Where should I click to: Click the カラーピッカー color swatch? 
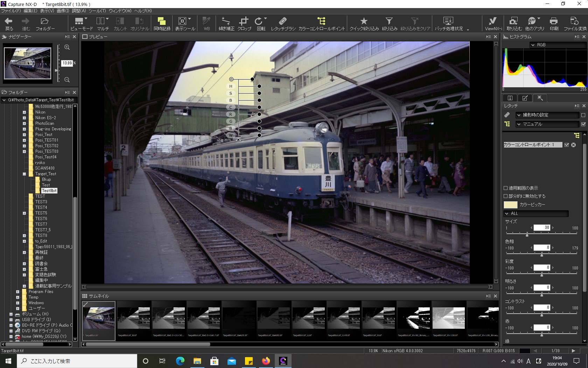[510, 205]
